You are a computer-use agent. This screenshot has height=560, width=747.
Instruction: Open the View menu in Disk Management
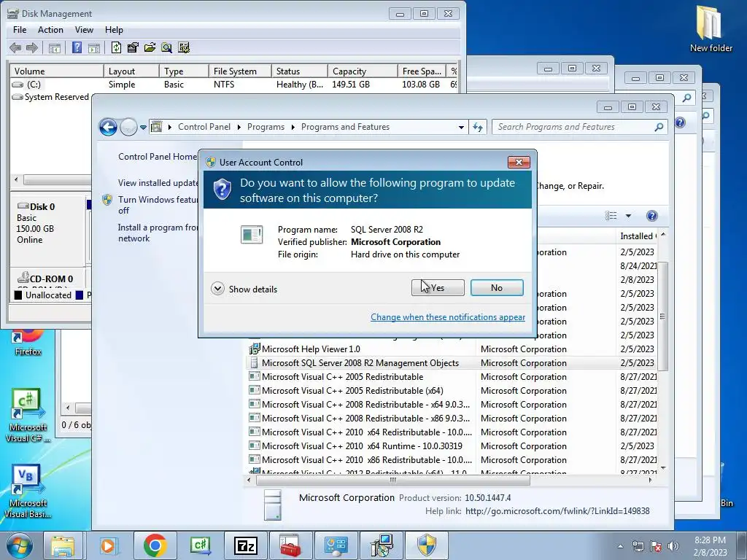(x=84, y=29)
